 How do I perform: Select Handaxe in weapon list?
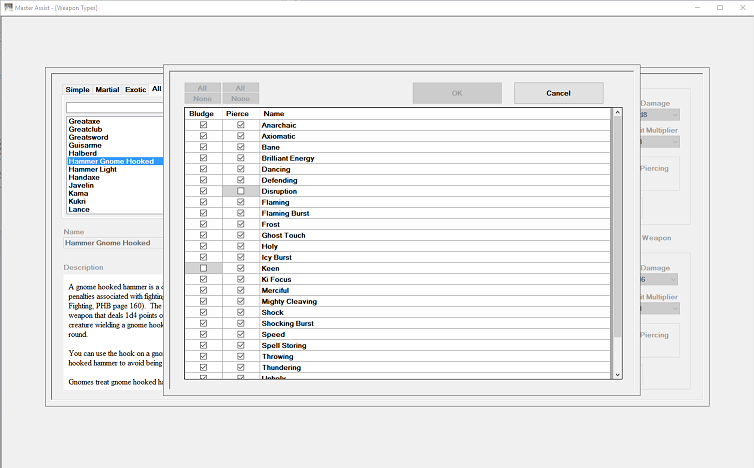pos(115,177)
